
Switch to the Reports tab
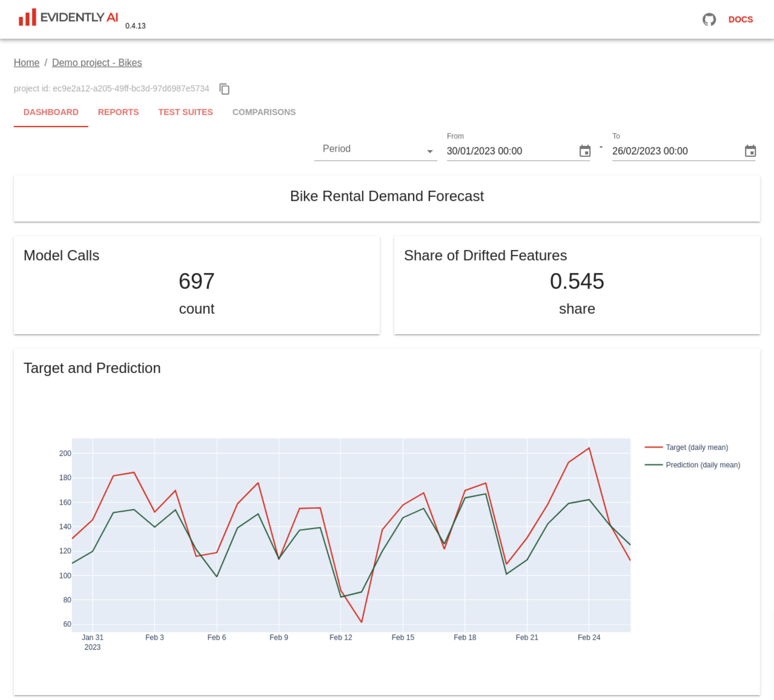pyautogui.click(x=118, y=112)
